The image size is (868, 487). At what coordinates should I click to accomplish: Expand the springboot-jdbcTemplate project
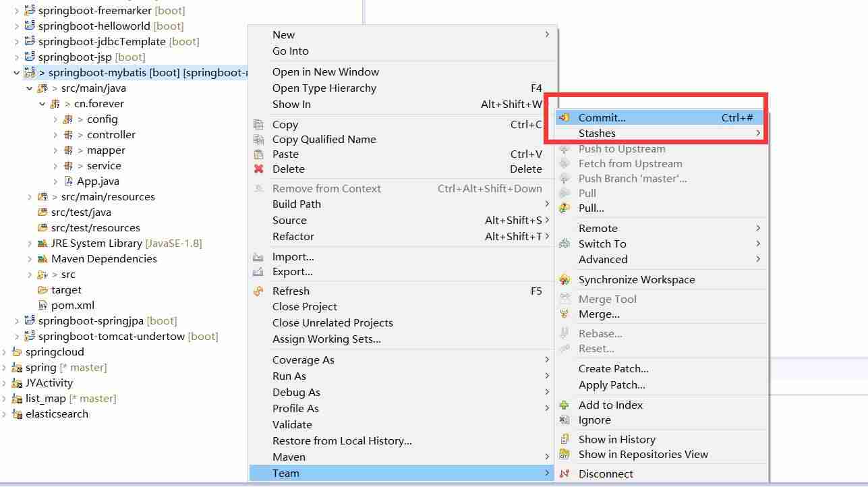pyautogui.click(x=17, y=42)
